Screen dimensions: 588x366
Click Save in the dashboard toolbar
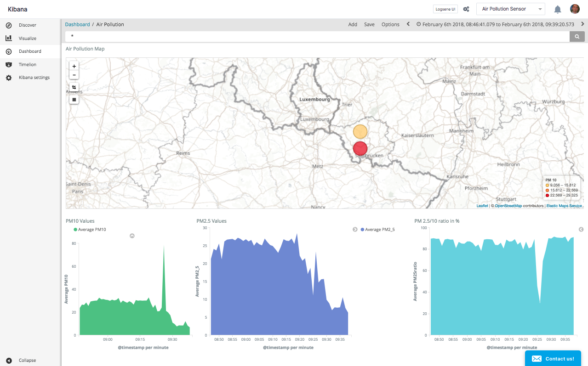coord(369,25)
